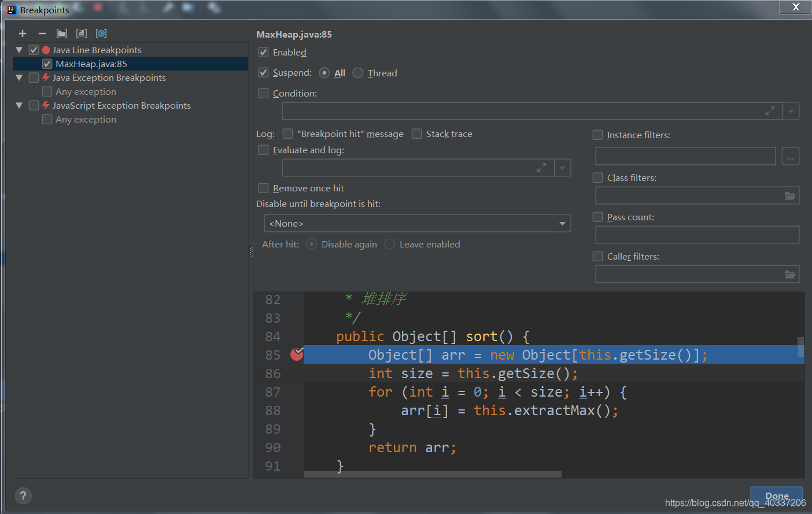Viewport: 812px width, 514px height.
Task: Select Disable again radio option
Action: coord(312,244)
